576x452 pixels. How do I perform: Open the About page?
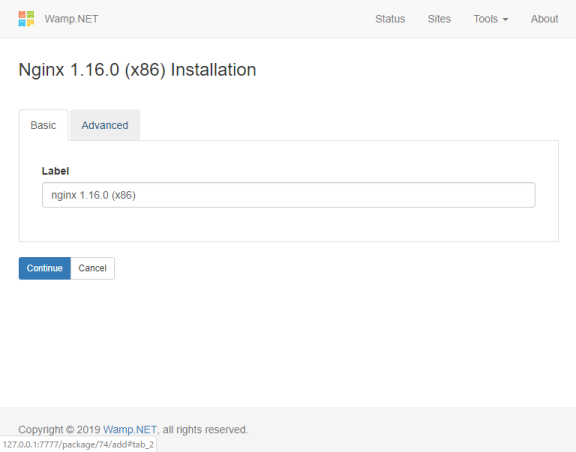coord(544,19)
